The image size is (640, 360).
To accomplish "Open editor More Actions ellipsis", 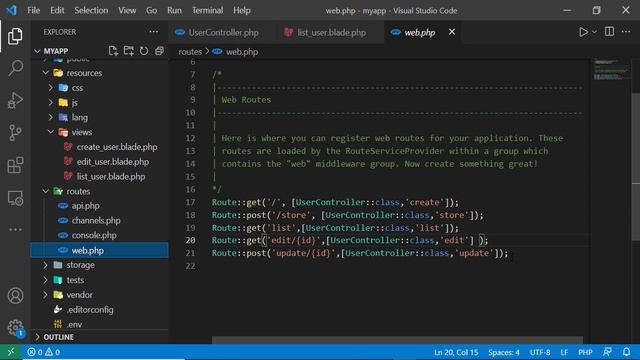I will tap(626, 32).
